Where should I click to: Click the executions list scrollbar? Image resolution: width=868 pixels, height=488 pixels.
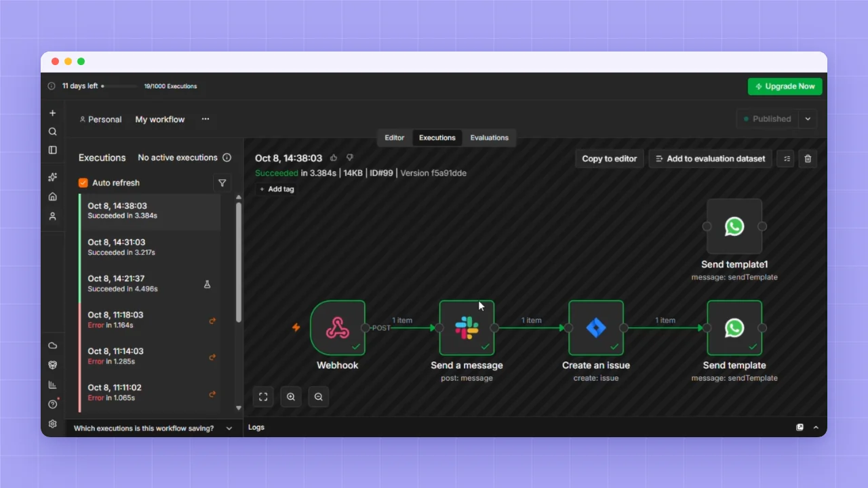pyautogui.click(x=239, y=261)
